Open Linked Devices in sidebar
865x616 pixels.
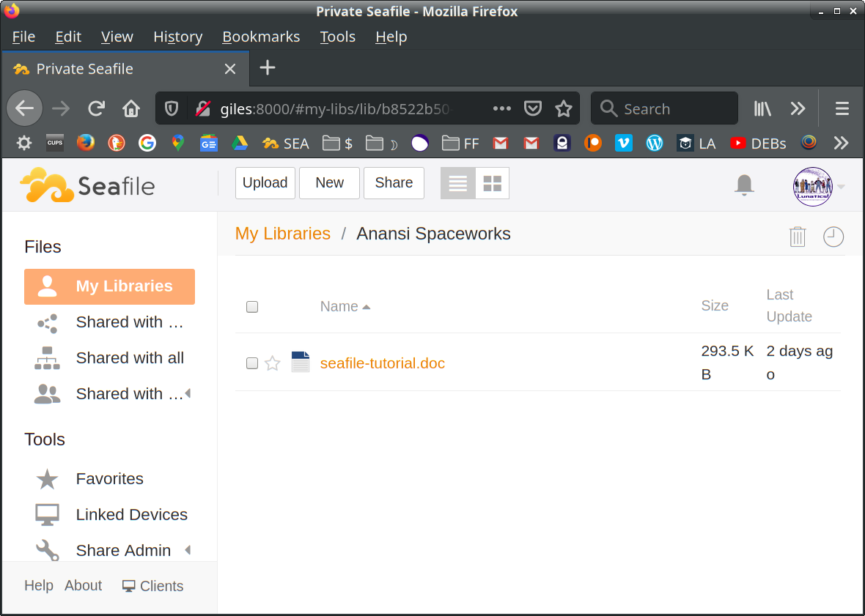click(x=131, y=514)
